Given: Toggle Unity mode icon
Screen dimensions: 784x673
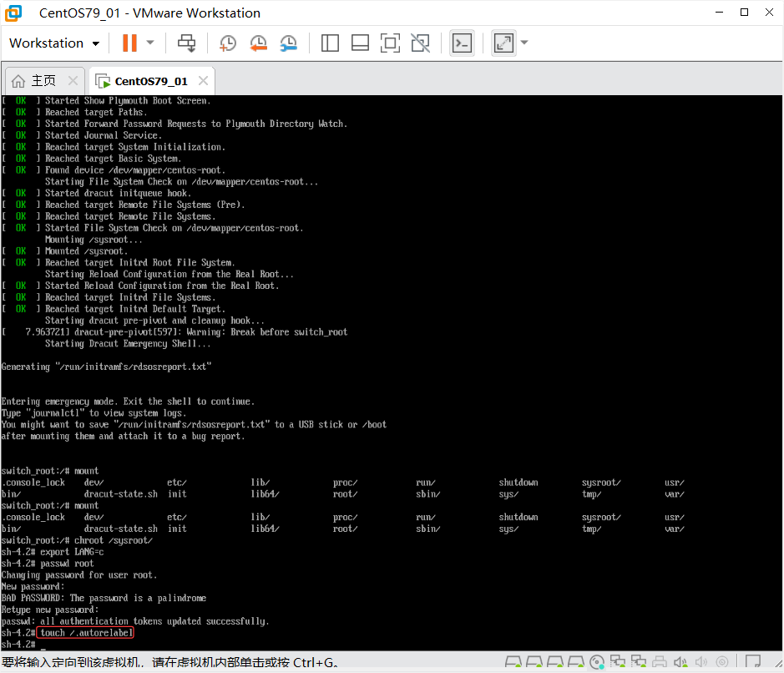Looking at the screenshot, I should (x=421, y=43).
